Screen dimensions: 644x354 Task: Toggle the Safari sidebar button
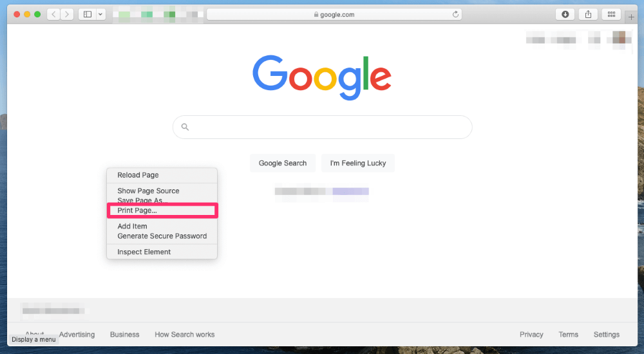point(88,14)
